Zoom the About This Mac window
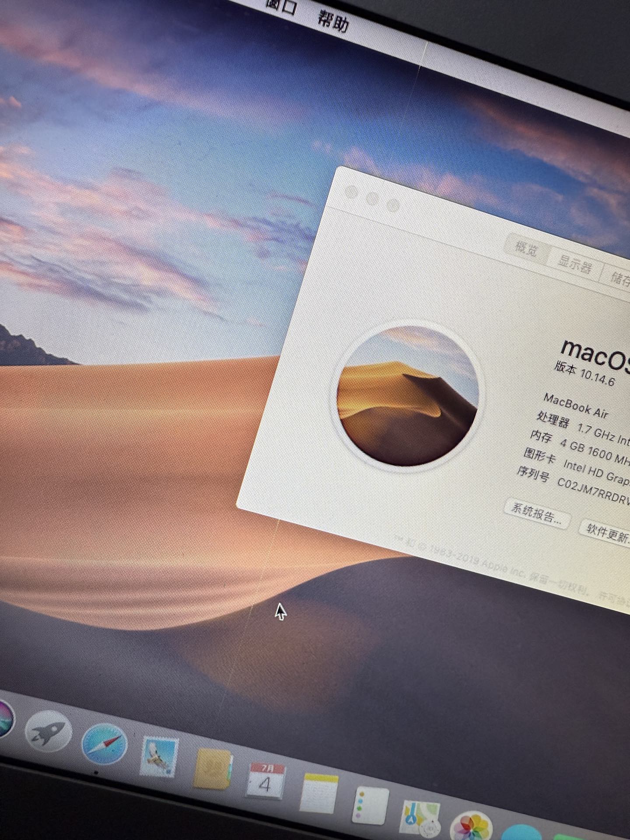This screenshot has width=630, height=840. tap(394, 204)
